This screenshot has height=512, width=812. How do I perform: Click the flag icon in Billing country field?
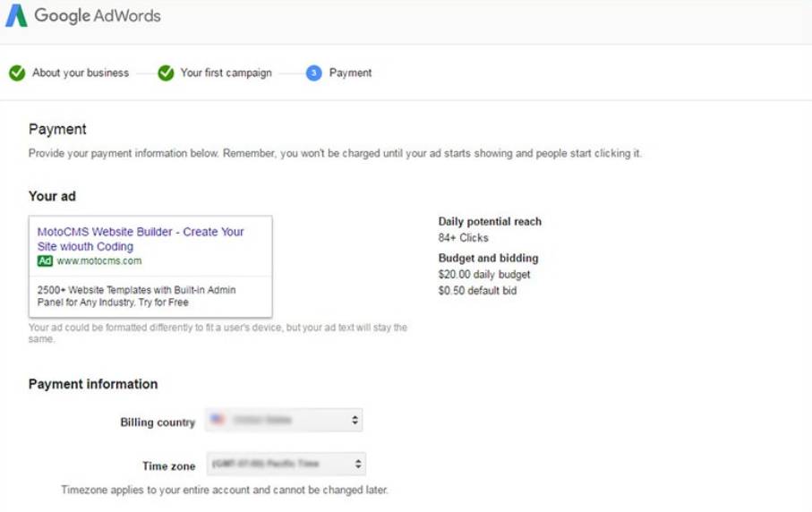coord(217,420)
